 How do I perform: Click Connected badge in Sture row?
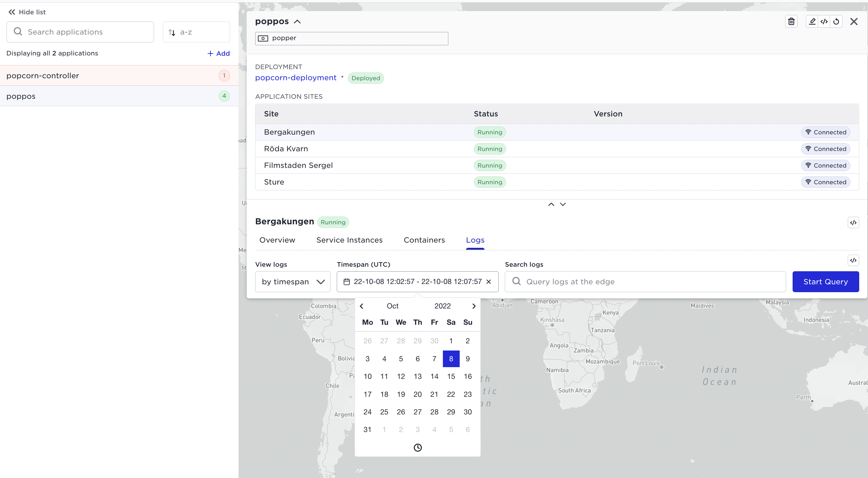[826, 182]
